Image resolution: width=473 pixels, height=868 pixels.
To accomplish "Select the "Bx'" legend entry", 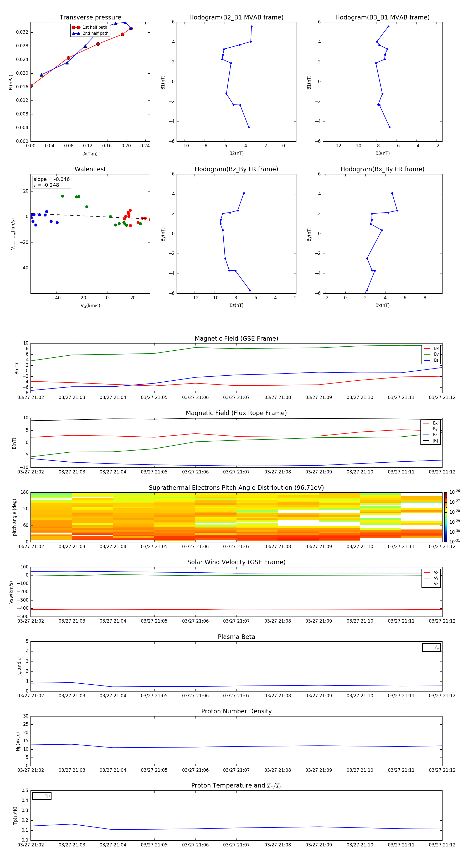I will 431,423.
